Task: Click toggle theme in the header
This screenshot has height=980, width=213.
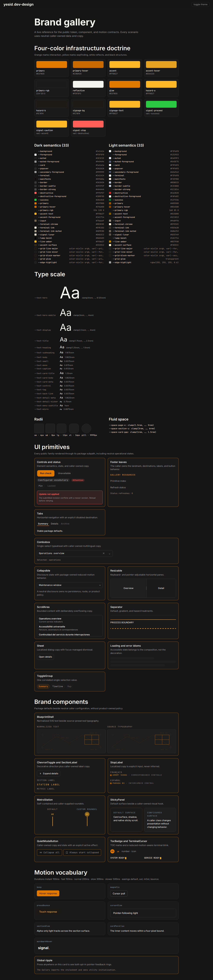Action: tap(200, 5)
